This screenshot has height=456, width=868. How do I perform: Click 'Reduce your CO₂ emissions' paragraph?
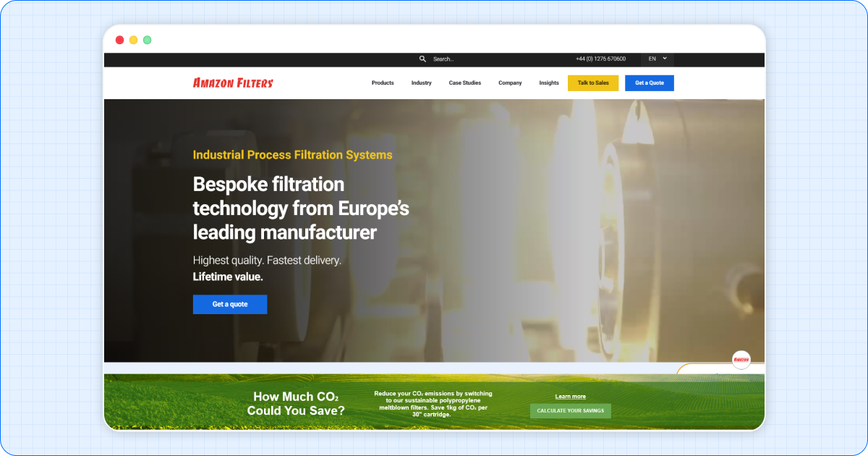click(433, 404)
